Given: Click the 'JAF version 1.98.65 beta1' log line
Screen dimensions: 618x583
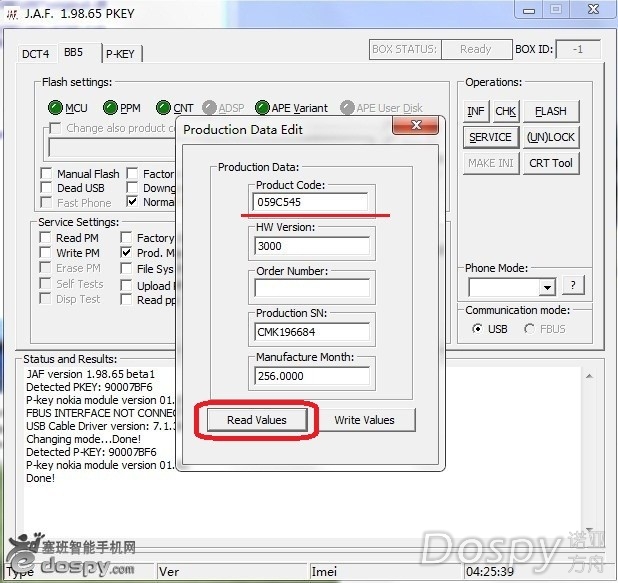Looking at the screenshot, I should click(91, 374).
